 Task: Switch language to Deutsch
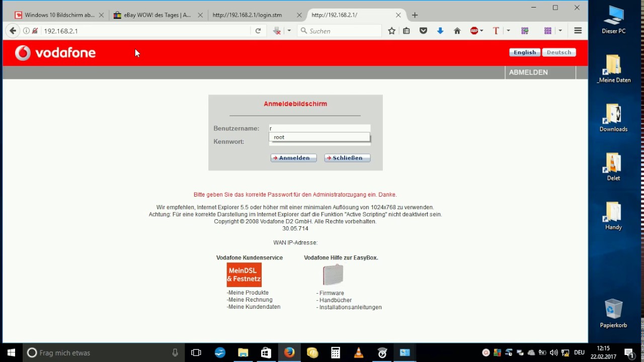559,52
